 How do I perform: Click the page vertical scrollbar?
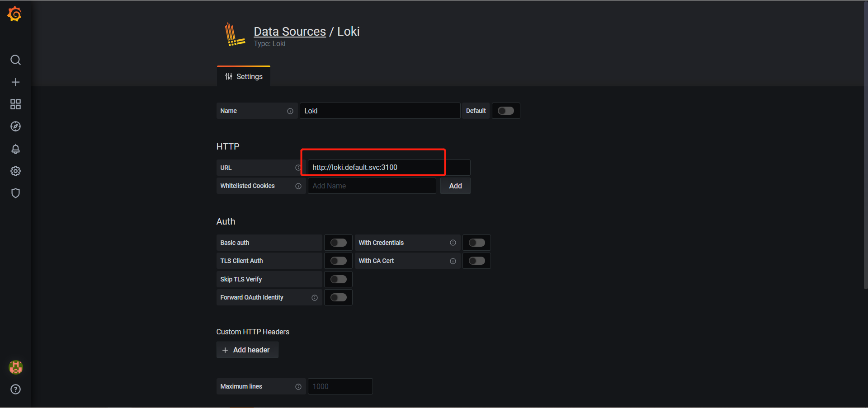pos(865,145)
